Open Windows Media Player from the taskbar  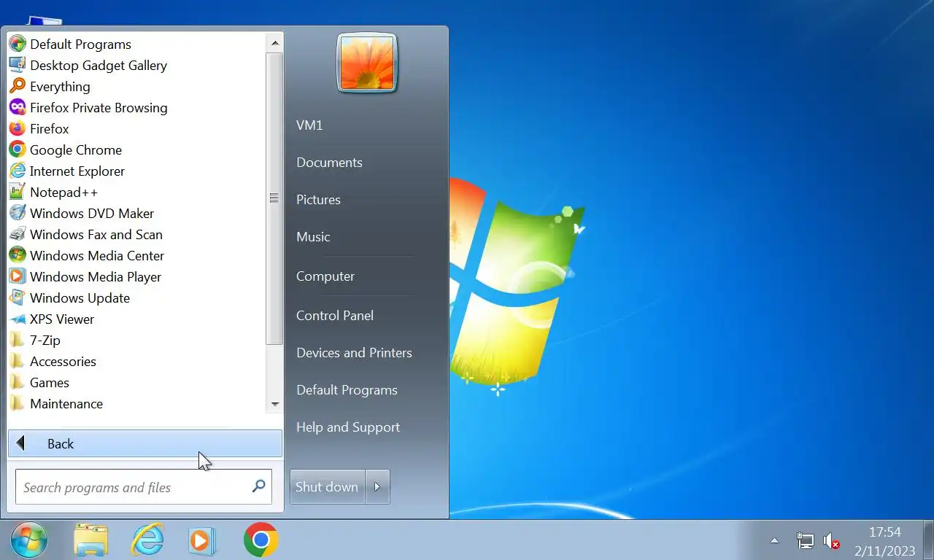pyautogui.click(x=201, y=540)
